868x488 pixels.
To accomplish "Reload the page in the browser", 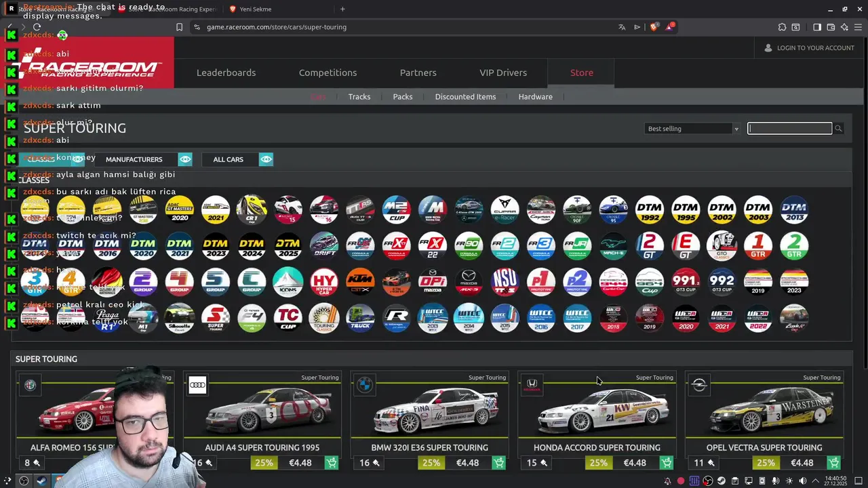I will point(37,27).
